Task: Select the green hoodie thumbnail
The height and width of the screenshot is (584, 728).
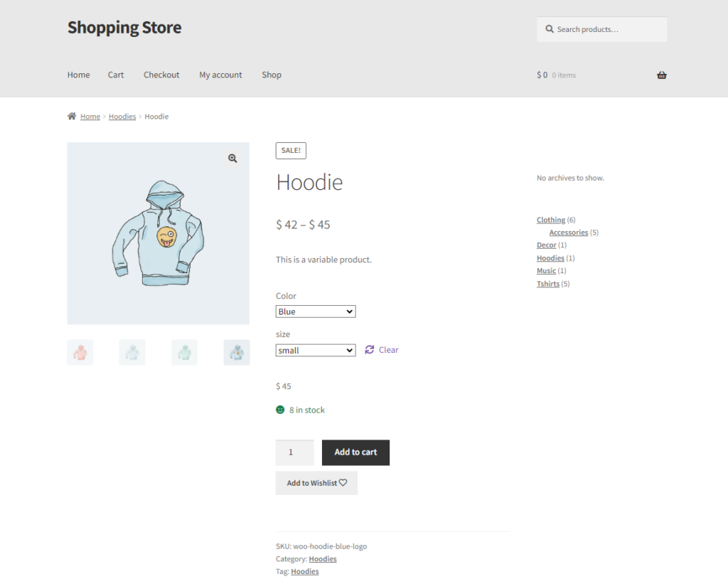Action: [184, 352]
